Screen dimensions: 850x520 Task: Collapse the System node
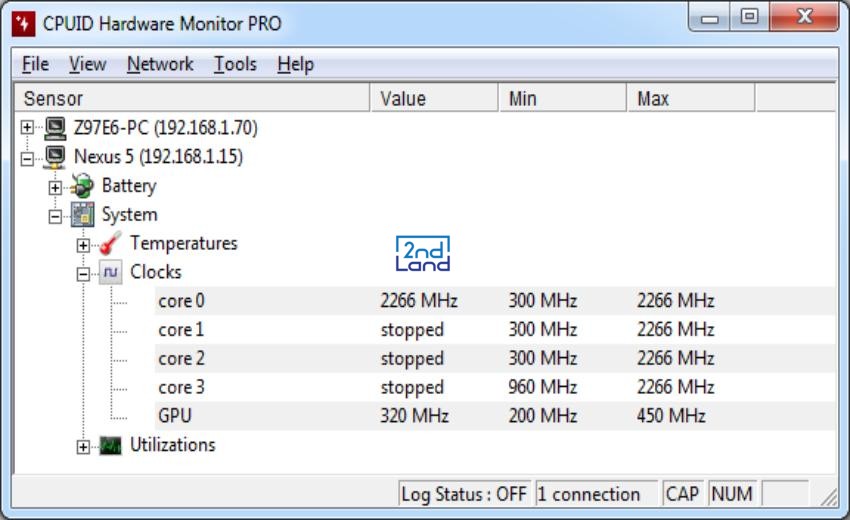click(55, 217)
